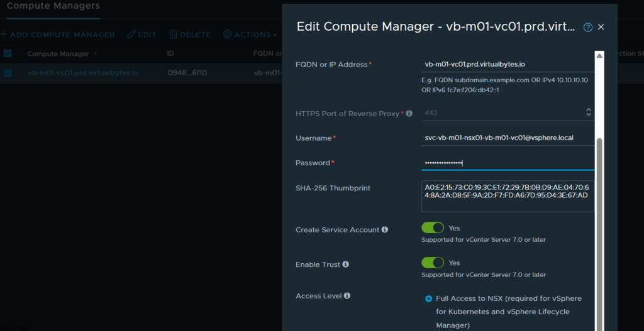Click the FQDN or IP Address field
644x331 pixels.
(508, 65)
